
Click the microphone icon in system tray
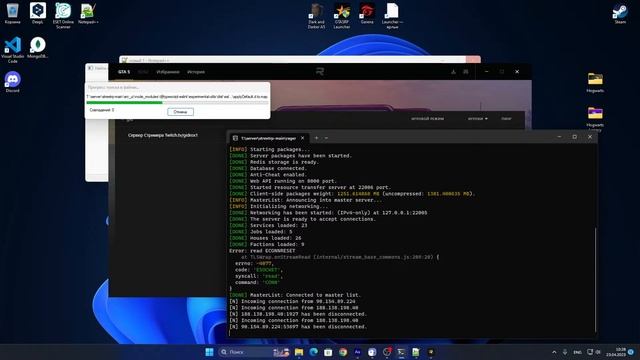pos(565,352)
